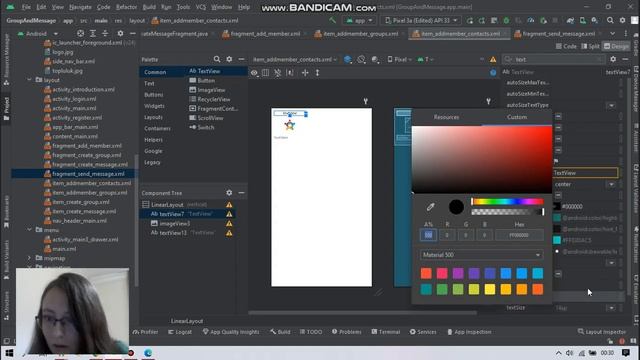
Task: Open Attributes panel settings gear
Action: tap(613, 60)
